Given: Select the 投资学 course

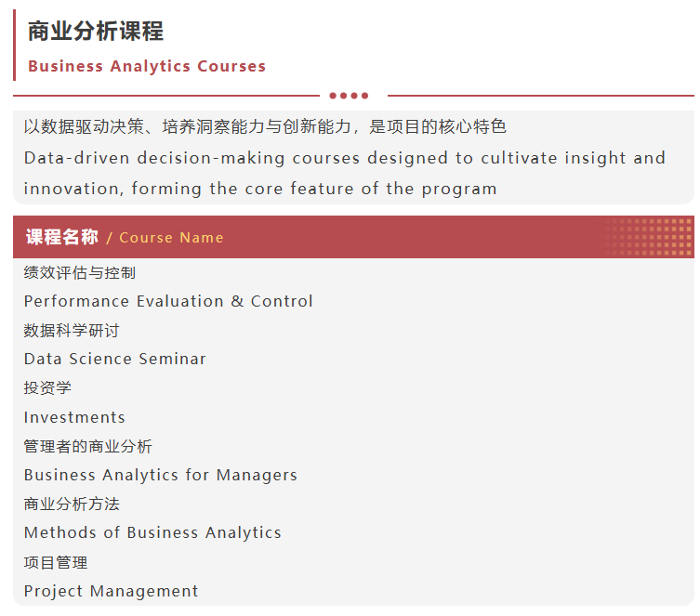Looking at the screenshot, I should click(x=47, y=387).
